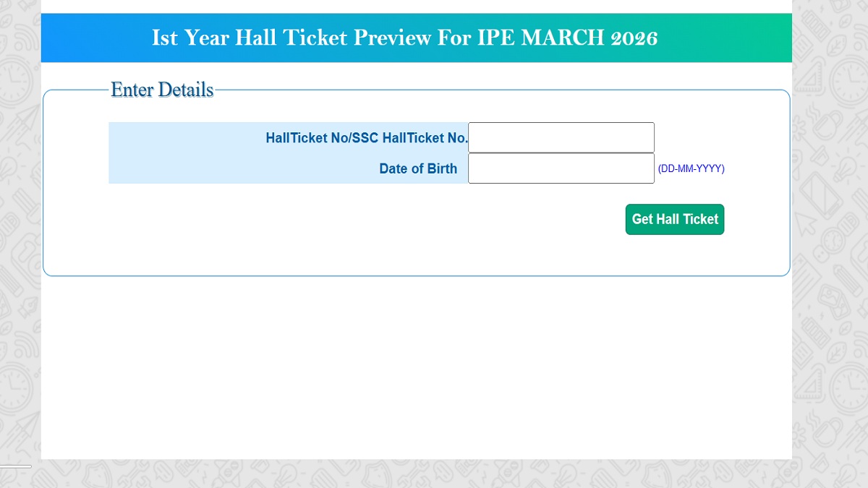
Task: Click the HallTicket No input field
Action: click(x=561, y=137)
